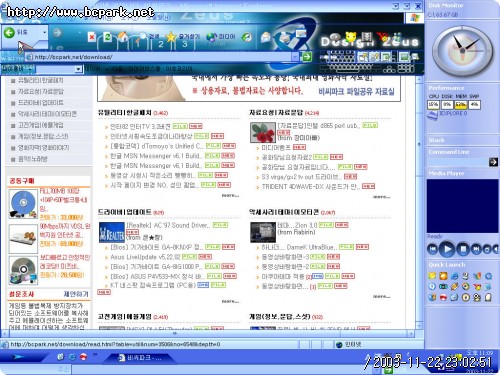Click 'more' under the 악세사리|테마|아이콘 list
Image resolution: width=500 pixels, height=375 pixels.
381,296
